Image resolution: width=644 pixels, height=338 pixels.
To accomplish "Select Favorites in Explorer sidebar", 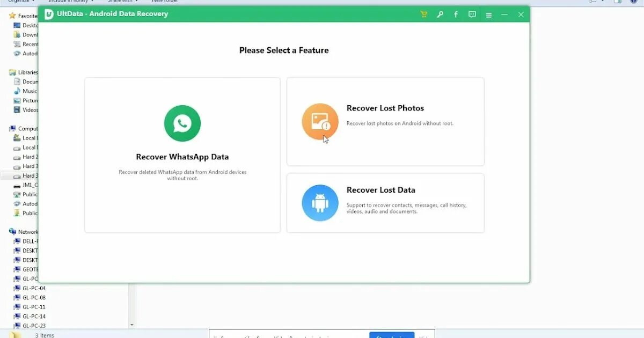I will click(x=24, y=16).
